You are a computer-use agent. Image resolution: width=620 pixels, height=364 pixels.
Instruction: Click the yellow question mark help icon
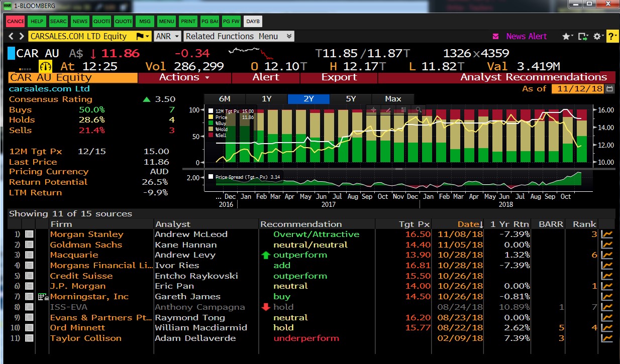click(612, 36)
